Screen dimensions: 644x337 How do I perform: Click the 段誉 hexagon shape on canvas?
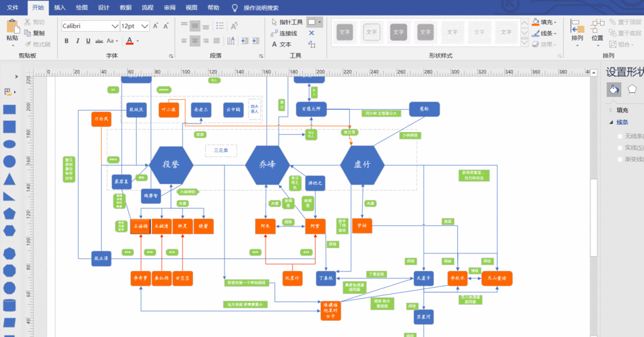click(x=171, y=164)
